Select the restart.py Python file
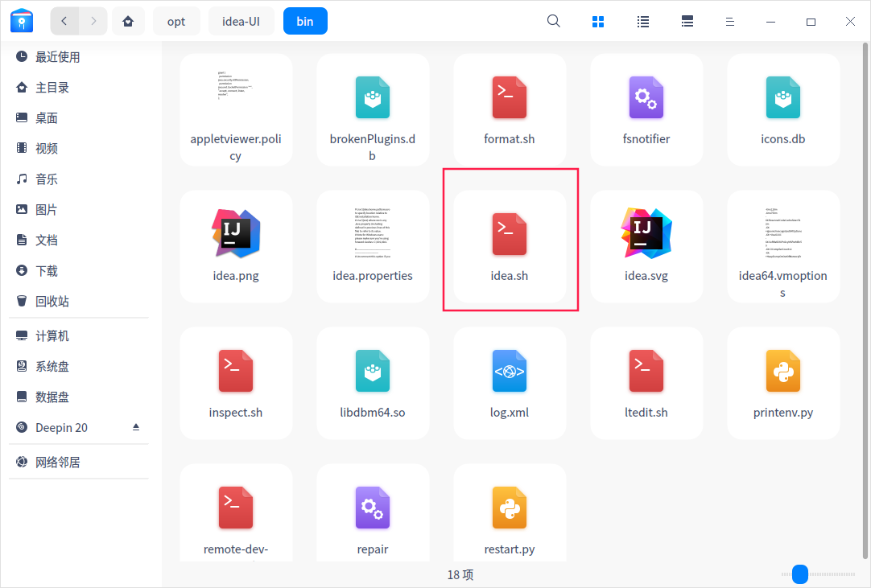This screenshot has width=871, height=588. [x=510, y=512]
